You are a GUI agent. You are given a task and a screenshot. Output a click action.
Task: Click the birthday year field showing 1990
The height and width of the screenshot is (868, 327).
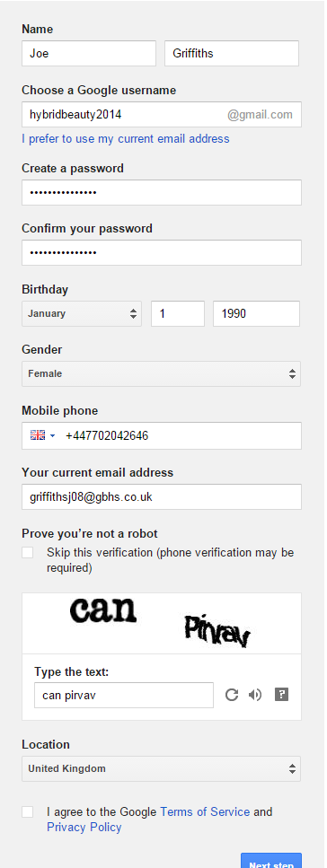(256, 313)
